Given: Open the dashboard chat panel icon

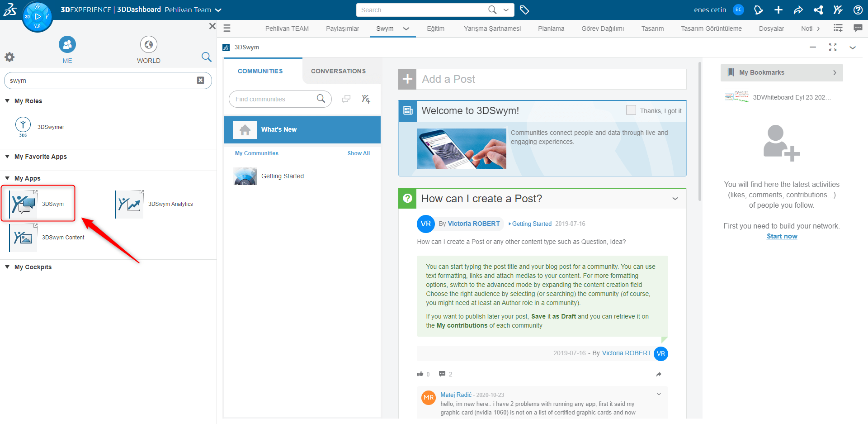Looking at the screenshot, I should [858, 28].
